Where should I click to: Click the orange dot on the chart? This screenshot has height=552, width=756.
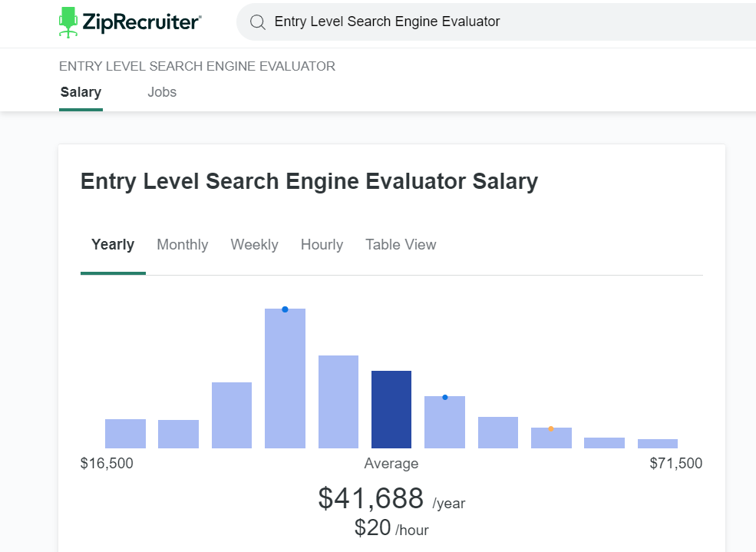[x=551, y=428]
